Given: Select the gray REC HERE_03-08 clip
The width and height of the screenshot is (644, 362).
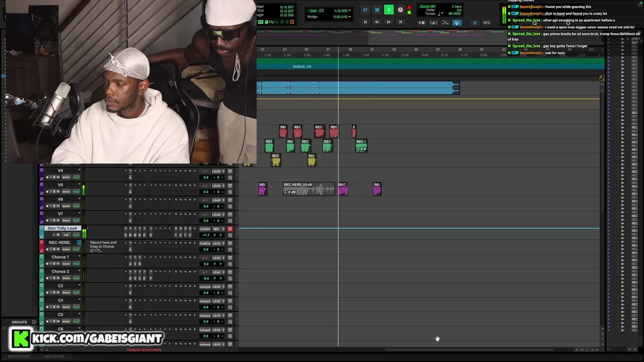Looking at the screenshot, I should pos(309,189).
